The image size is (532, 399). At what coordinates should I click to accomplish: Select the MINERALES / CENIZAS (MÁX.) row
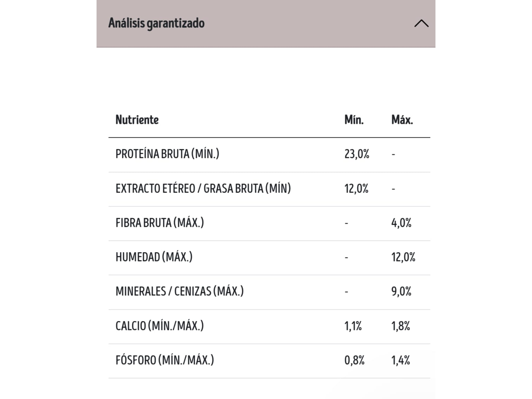coord(269,292)
